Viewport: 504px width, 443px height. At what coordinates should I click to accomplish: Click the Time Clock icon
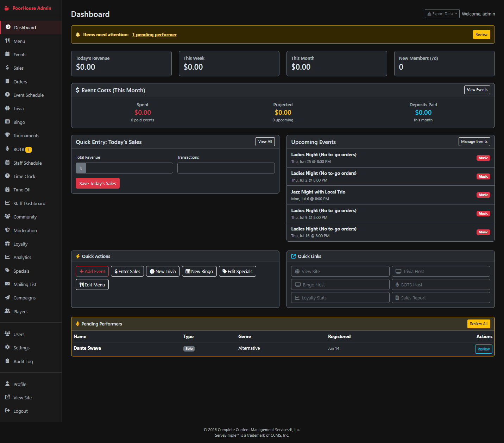point(7,176)
